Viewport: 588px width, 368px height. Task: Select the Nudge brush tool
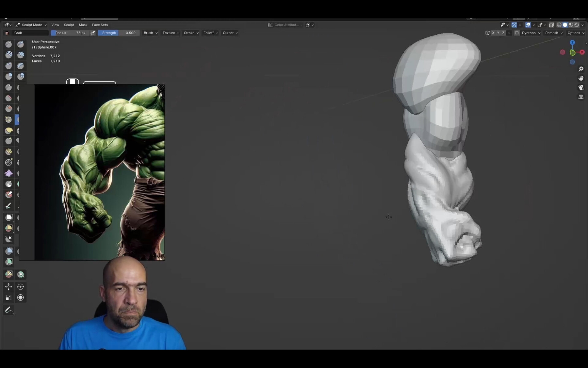(x=9, y=152)
